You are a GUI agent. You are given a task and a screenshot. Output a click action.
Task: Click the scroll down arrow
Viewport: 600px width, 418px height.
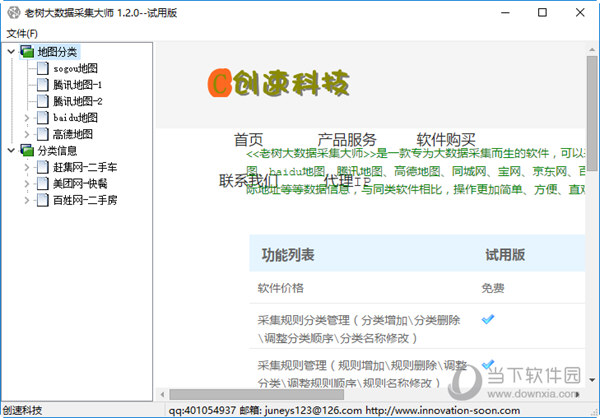pyautogui.click(x=592, y=380)
